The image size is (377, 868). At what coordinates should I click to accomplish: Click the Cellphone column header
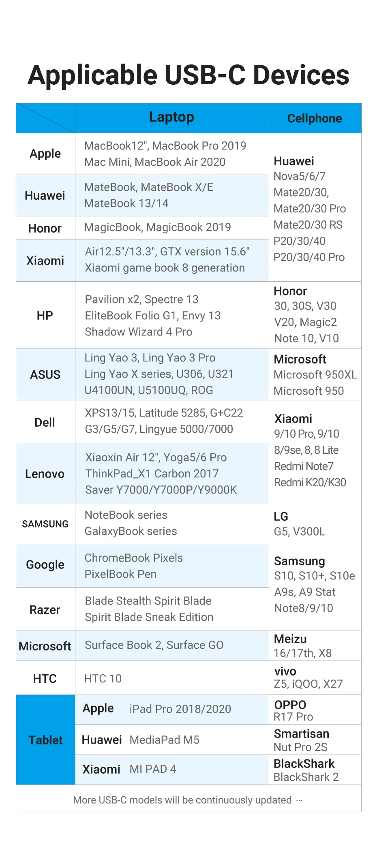[x=315, y=118]
